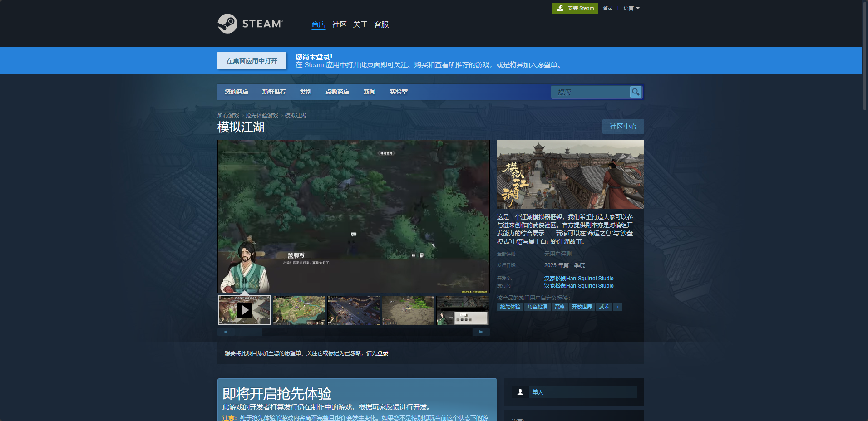
Task: Click the 抢先体验 tag
Action: click(510, 307)
